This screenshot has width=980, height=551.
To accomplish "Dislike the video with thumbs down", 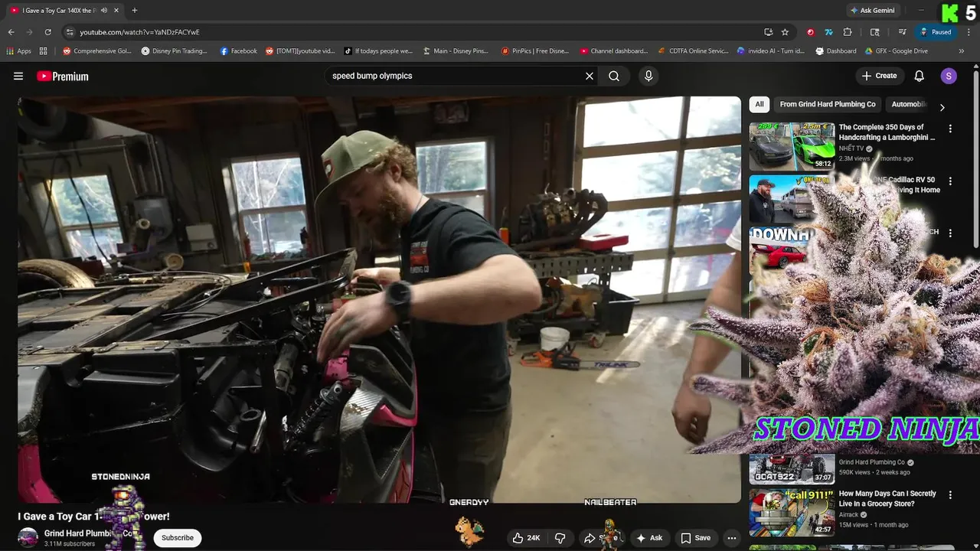I will (560, 538).
